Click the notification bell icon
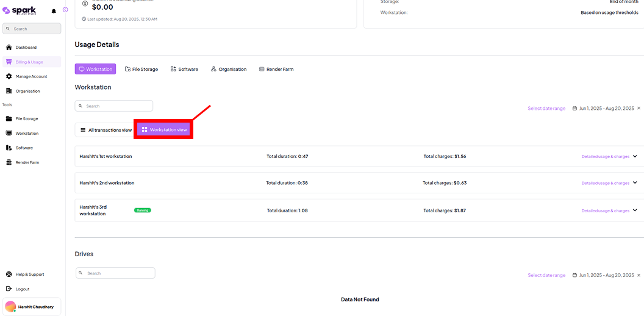This screenshot has width=644, height=316. pyautogui.click(x=54, y=11)
